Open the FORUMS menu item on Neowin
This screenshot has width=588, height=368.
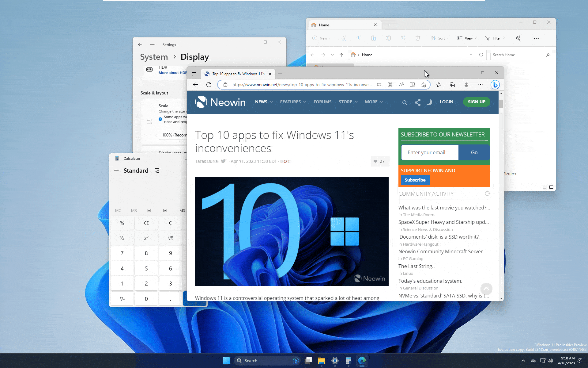pyautogui.click(x=322, y=102)
